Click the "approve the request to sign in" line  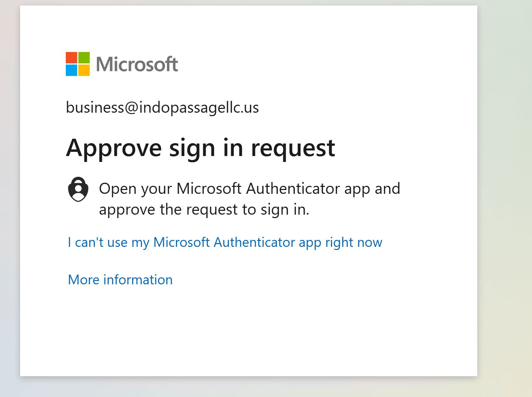click(x=204, y=210)
